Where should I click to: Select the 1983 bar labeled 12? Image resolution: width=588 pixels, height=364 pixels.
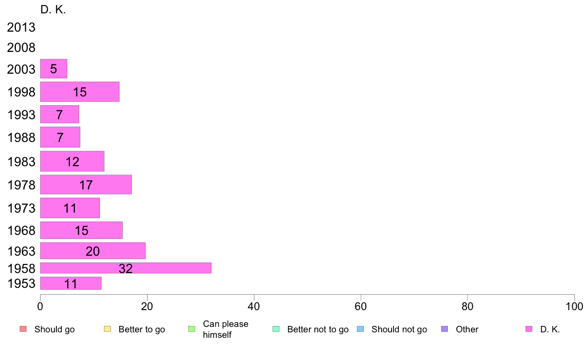tap(72, 161)
